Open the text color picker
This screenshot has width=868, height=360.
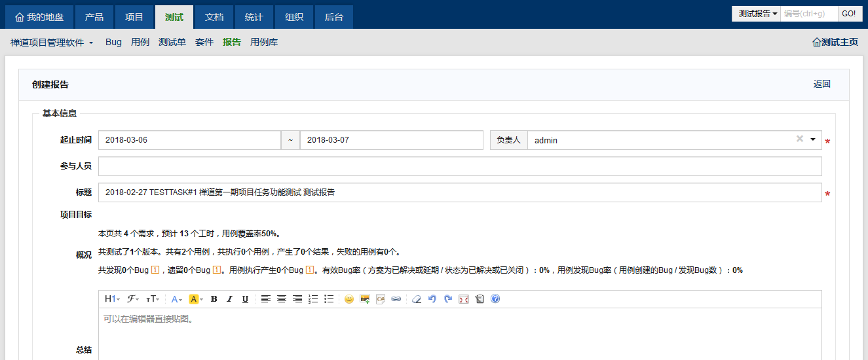[178, 299]
